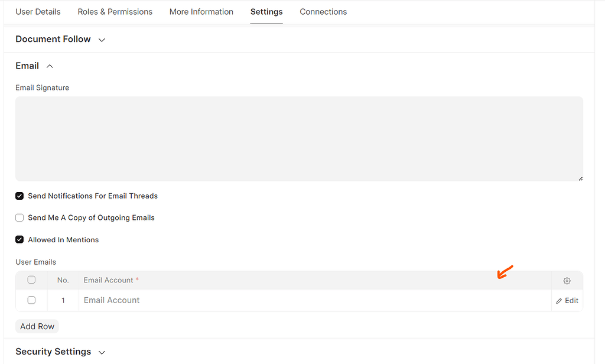Switch to the User Details tab
This screenshot has height=364, width=605.
pyautogui.click(x=38, y=11)
